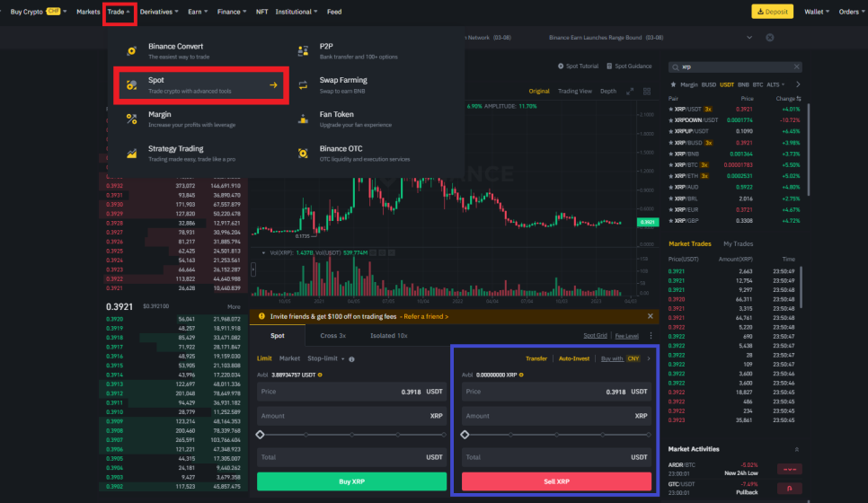Viewport: 868px width, 503px height.
Task: Open the chart grid layout icon
Action: point(647,92)
